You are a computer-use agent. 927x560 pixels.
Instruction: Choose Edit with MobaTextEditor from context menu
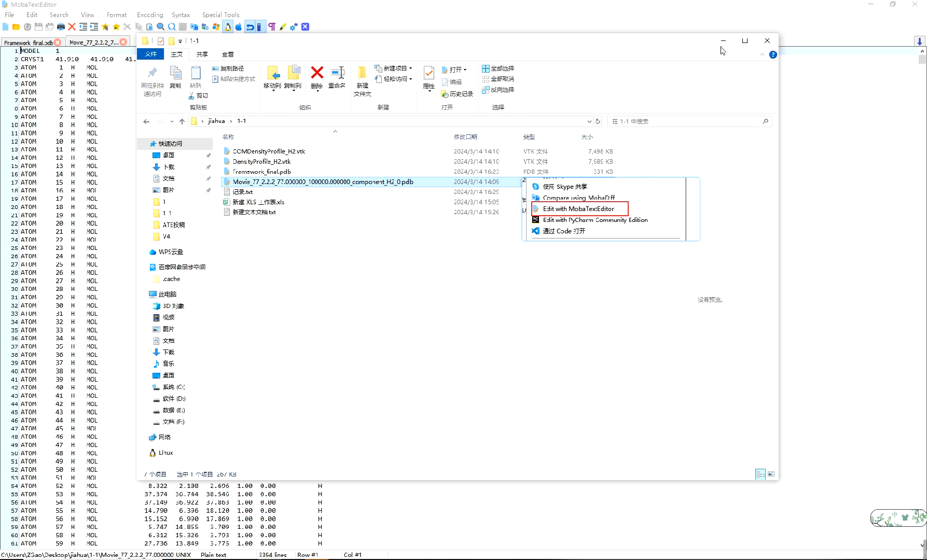(580, 208)
